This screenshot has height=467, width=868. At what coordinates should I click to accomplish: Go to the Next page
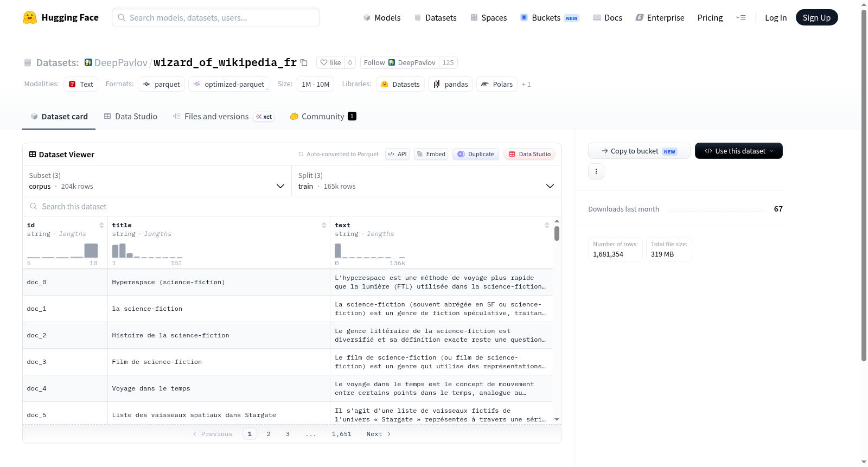379,434
